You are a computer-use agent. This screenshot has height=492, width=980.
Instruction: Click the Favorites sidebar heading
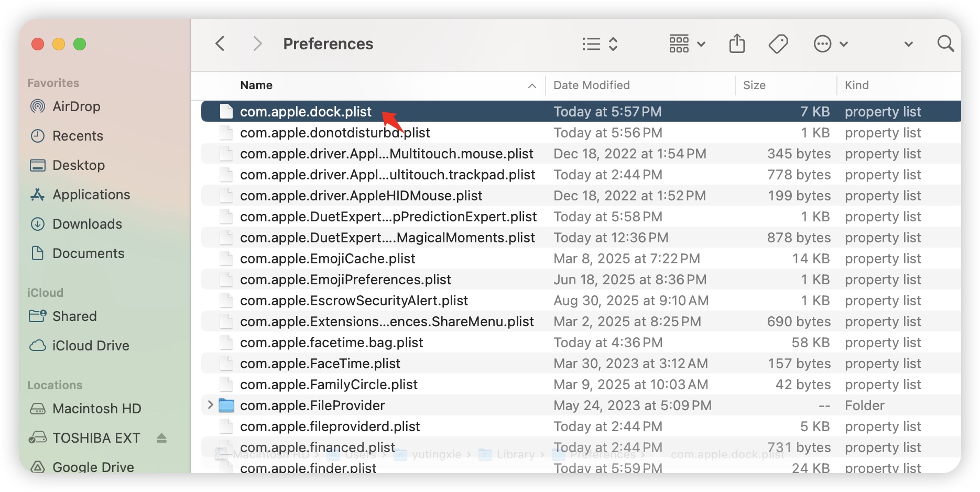[x=53, y=83]
